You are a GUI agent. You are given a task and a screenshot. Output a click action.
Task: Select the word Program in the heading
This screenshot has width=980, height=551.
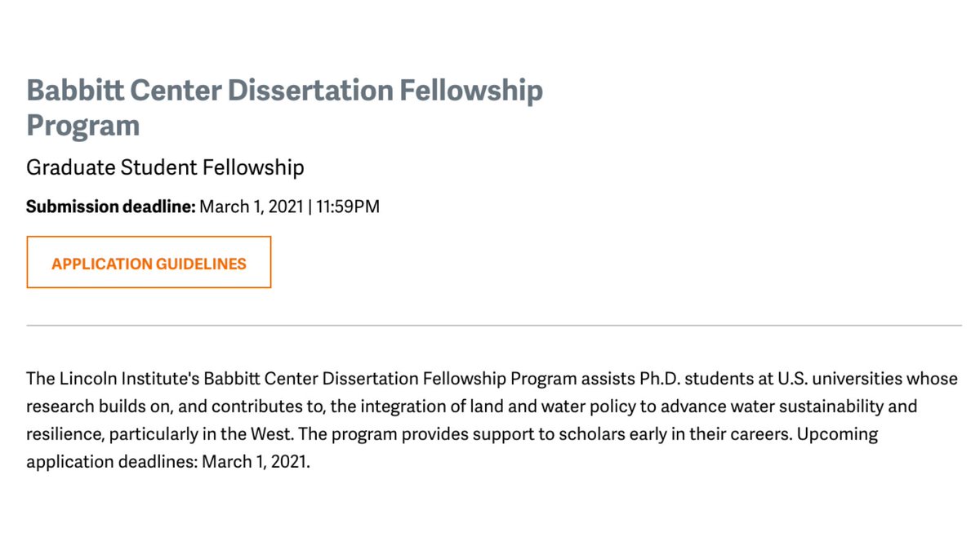82,125
